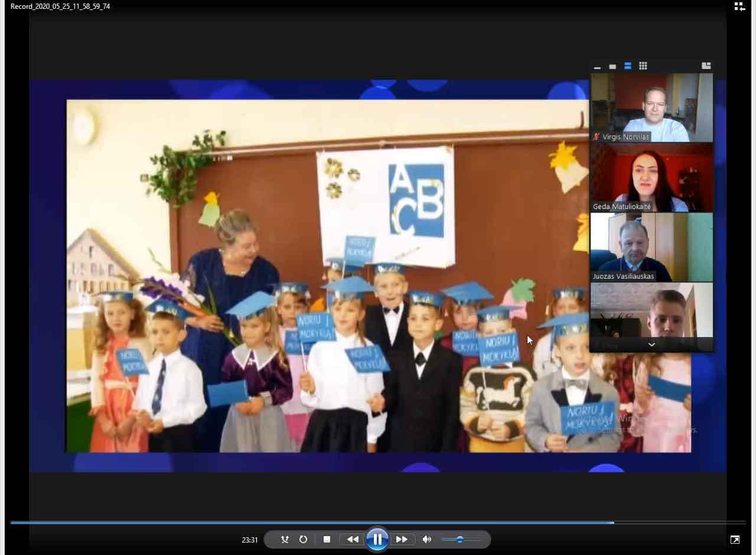This screenshot has height=555, width=756.
Task: Mute the player volume
Action: (x=427, y=539)
